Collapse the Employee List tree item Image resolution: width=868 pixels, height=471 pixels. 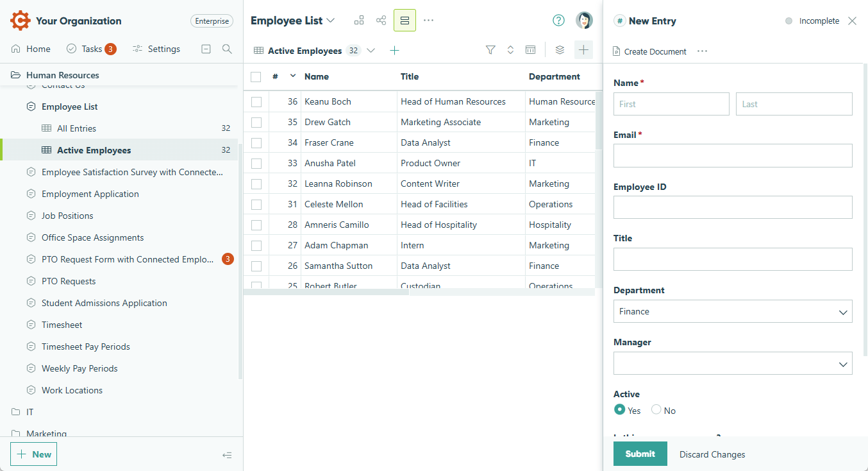(x=31, y=107)
